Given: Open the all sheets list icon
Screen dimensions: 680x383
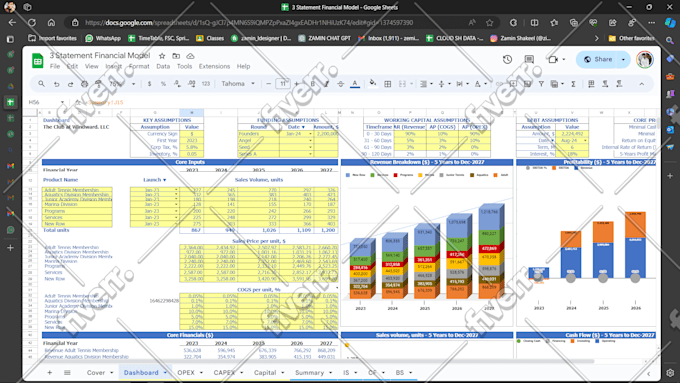Looking at the screenshot, I should [x=67, y=373].
